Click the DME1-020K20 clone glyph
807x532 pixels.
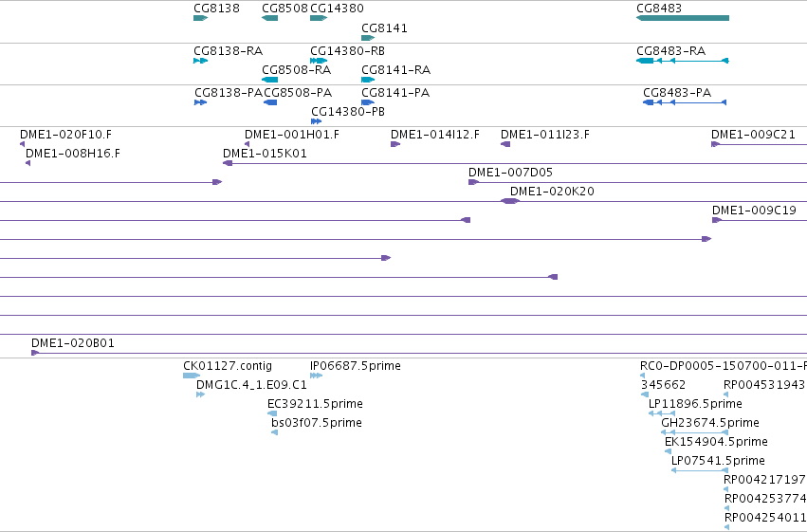[510, 201]
